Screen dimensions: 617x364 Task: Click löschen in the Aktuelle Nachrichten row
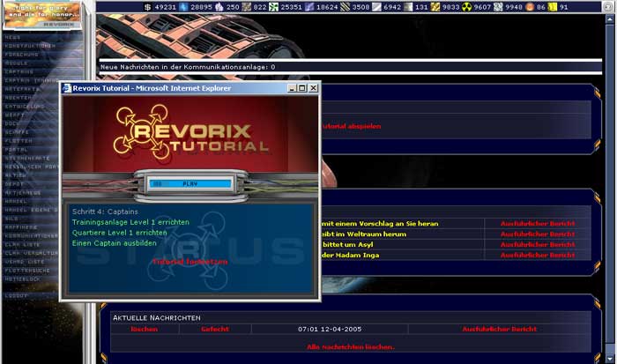point(144,330)
